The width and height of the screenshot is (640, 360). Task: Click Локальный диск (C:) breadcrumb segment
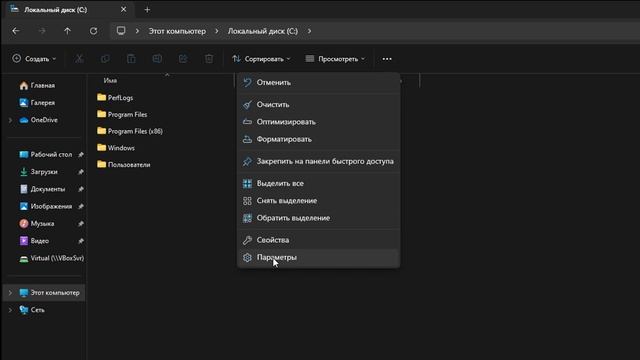(263, 31)
